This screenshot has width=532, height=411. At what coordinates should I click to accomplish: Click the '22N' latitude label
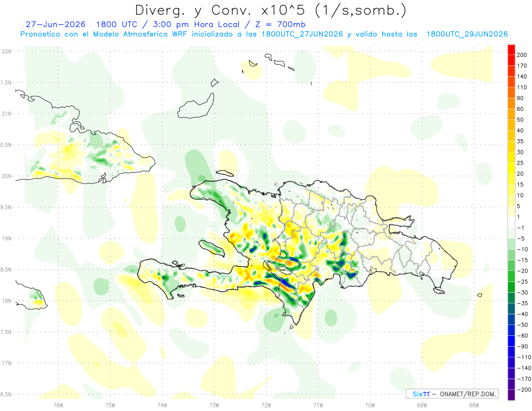pos(6,51)
